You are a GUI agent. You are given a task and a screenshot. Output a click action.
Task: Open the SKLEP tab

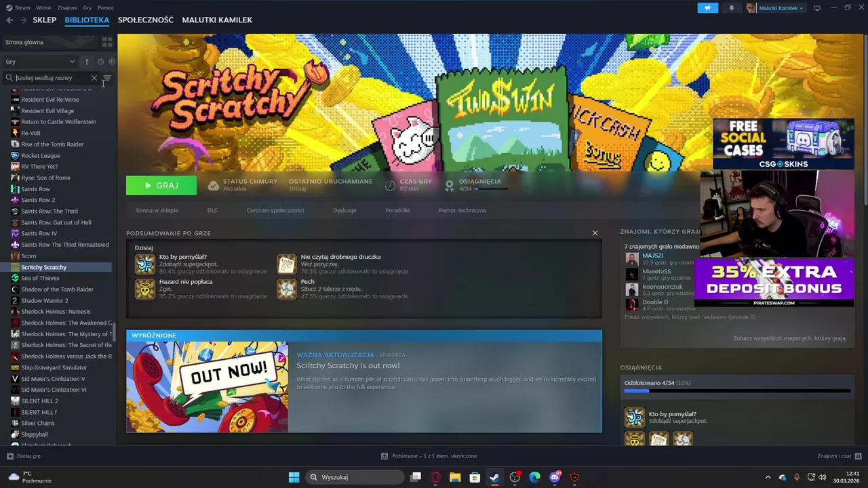[x=45, y=20]
